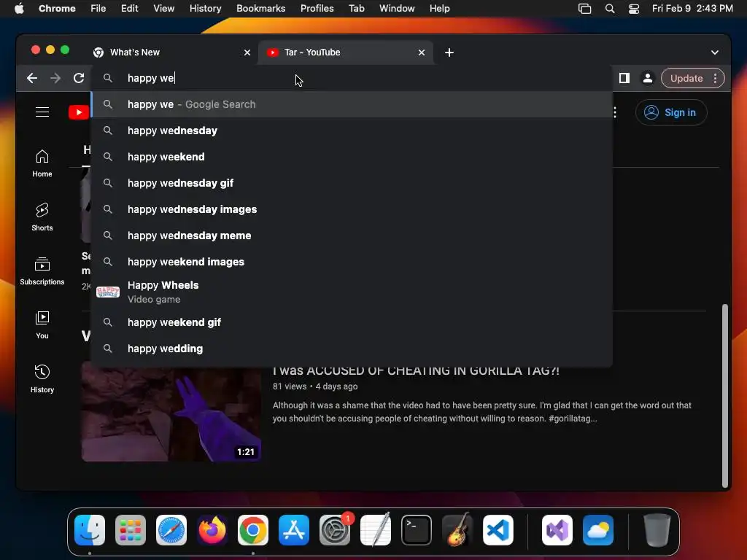Click the page vertical scrollbar
This screenshot has height=560, width=747.
[x=724, y=395]
